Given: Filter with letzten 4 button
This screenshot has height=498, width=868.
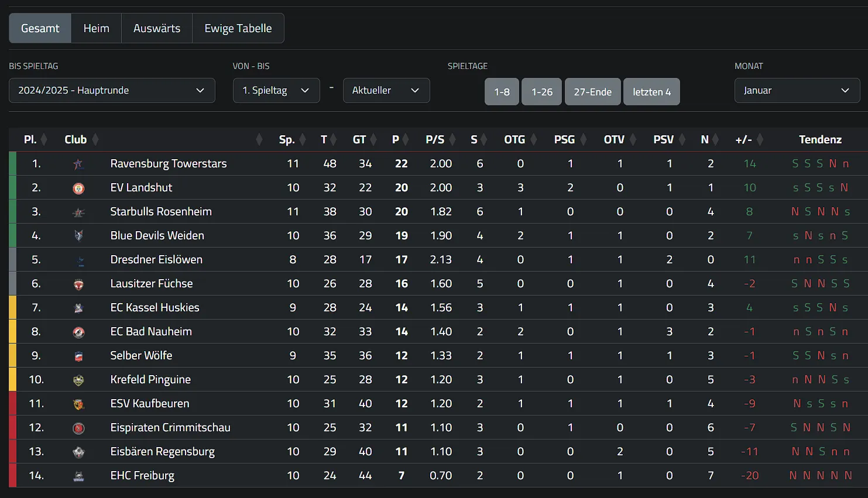Looking at the screenshot, I should (x=652, y=92).
